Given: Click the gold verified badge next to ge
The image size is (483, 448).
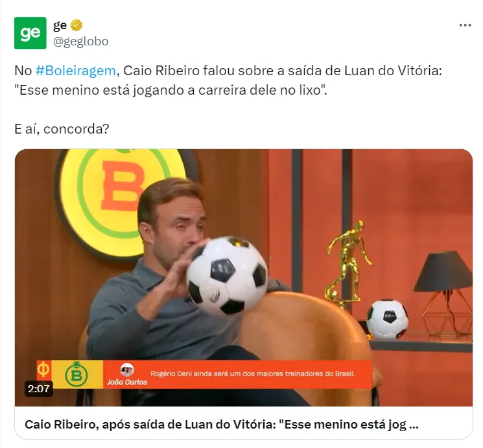Looking at the screenshot, I should tap(77, 25).
